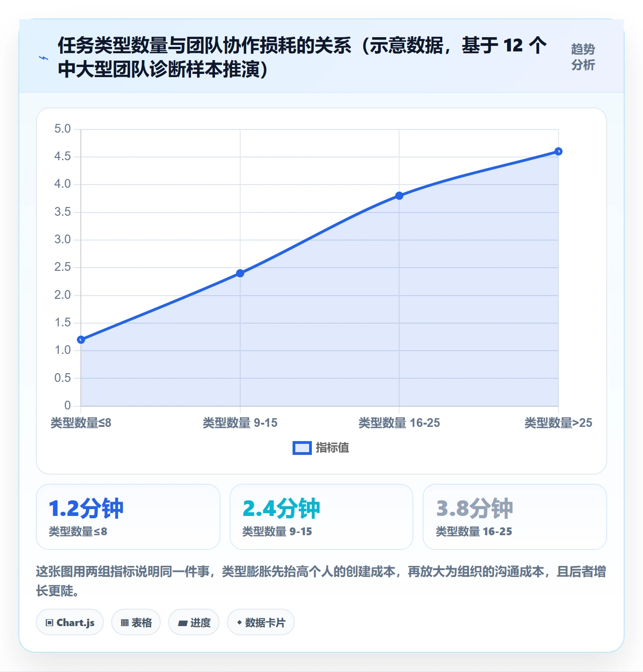The image size is (643, 672).
Task: Click the 0.5 y-axis tick label
Action: pos(62,378)
